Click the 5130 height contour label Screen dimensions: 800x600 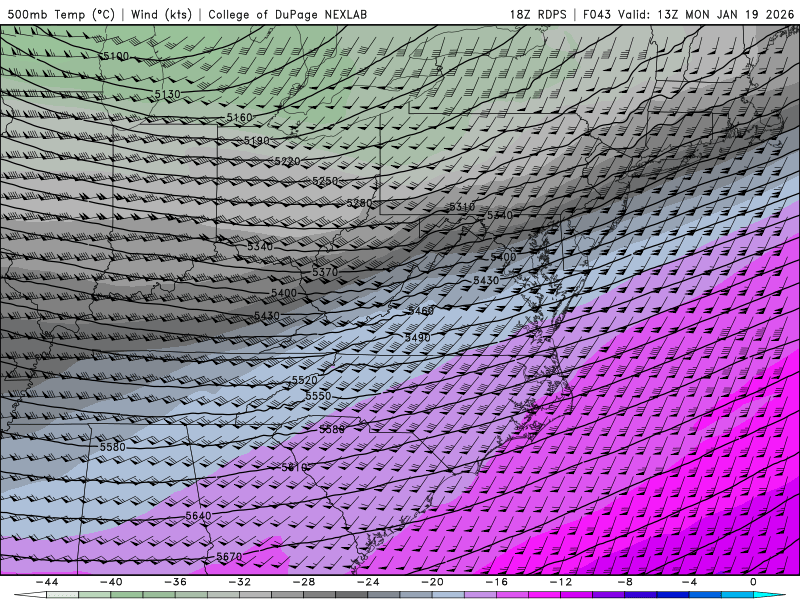click(x=167, y=94)
